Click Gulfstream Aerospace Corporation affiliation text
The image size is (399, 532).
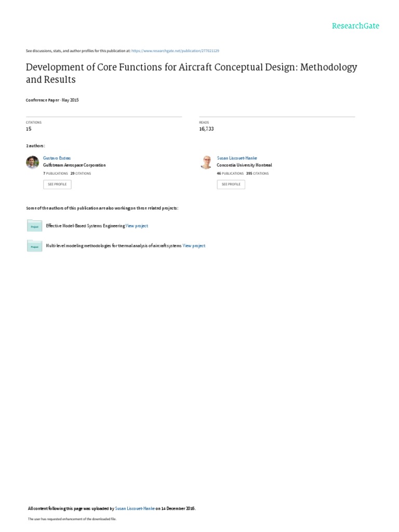point(74,165)
